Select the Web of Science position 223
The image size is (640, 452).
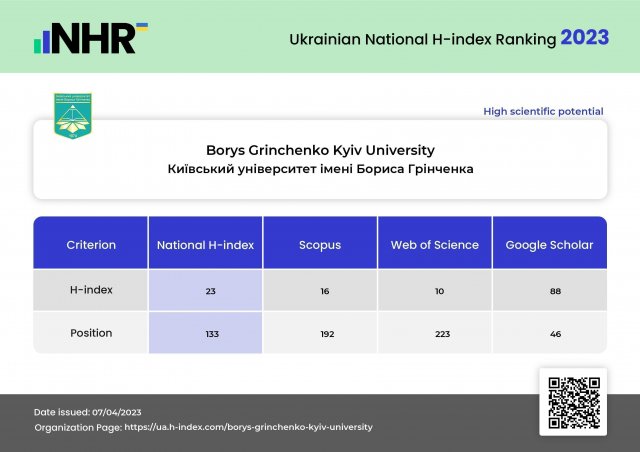click(x=441, y=334)
